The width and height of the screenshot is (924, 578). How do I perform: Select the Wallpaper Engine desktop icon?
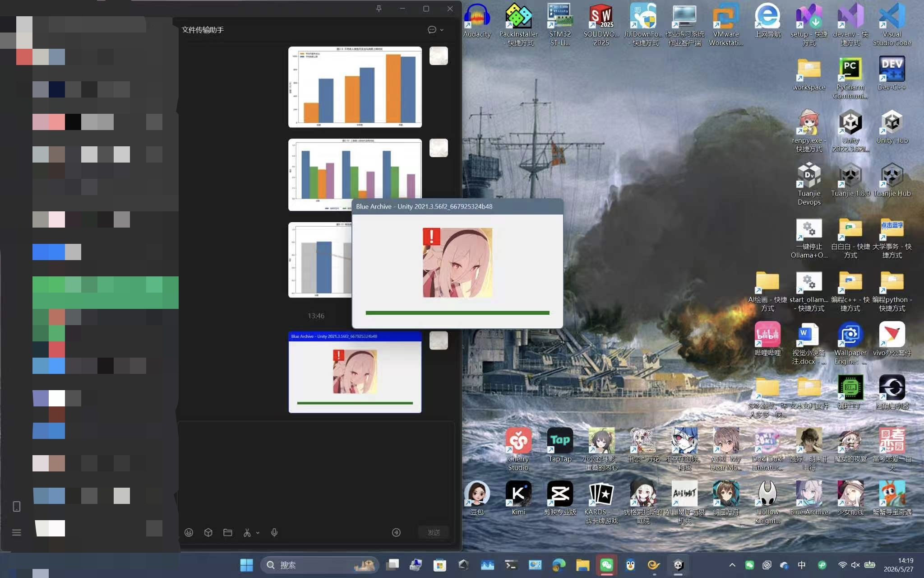(x=850, y=344)
